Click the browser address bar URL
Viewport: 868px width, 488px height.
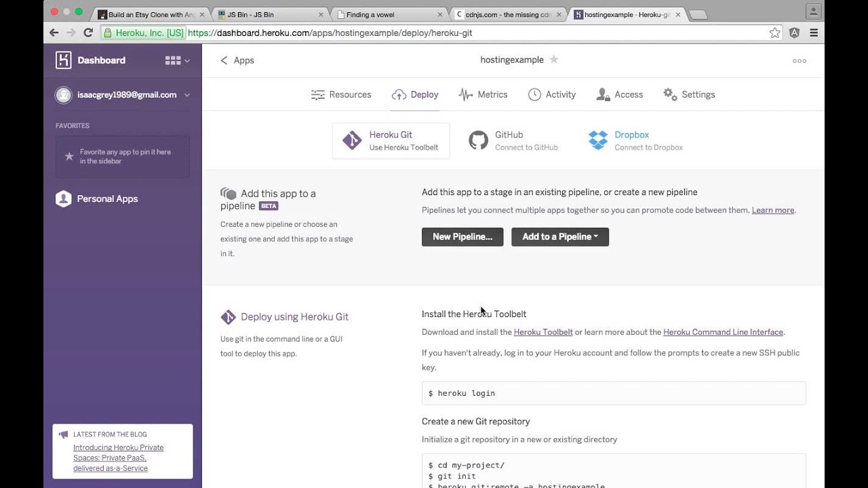click(330, 33)
